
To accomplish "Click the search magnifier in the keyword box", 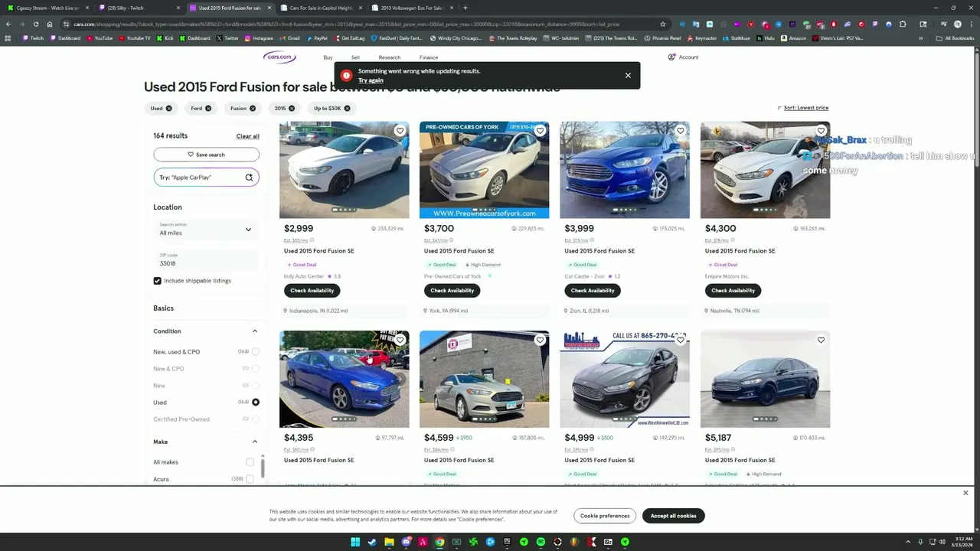I will tap(249, 178).
